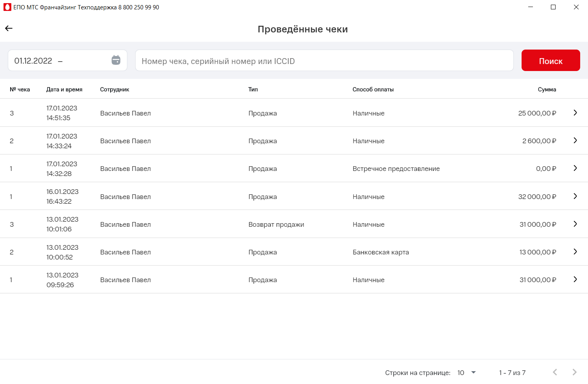Screen dimensions: 588x384
Task: Focus the receipt number search field
Action: tap(324, 60)
